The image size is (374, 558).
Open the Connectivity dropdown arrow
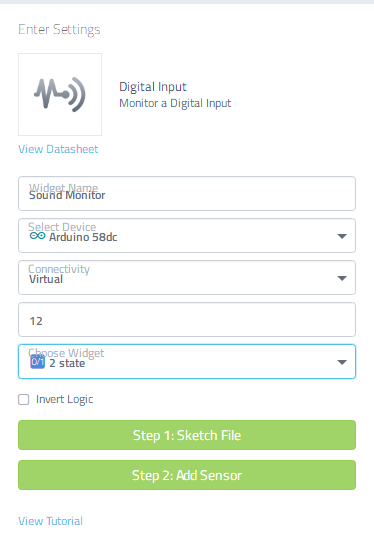click(x=342, y=278)
